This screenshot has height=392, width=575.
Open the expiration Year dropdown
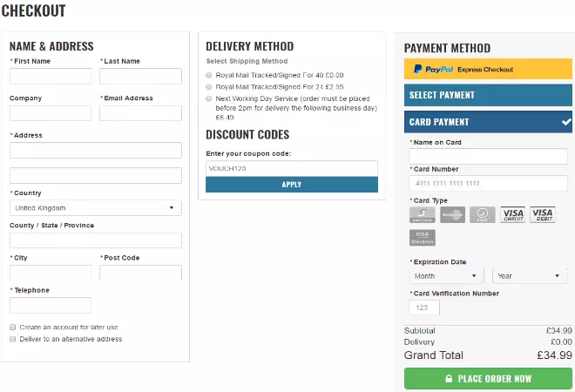(x=530, y=276)
